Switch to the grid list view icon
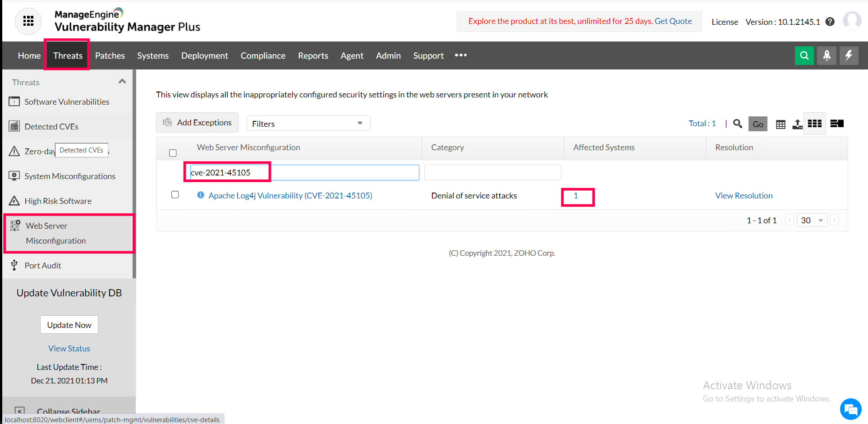 point(815,124)
